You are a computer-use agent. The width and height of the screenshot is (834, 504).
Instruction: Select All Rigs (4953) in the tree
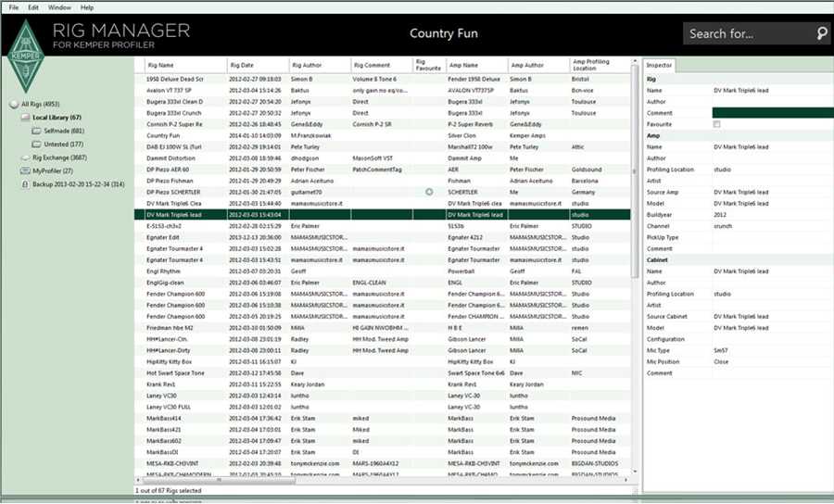click(x=41, y=104)
